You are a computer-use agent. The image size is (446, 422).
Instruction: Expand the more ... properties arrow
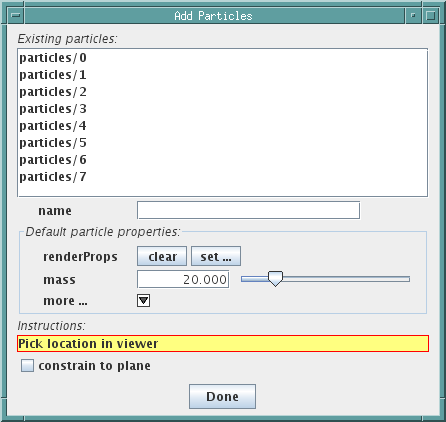(143, 300)
